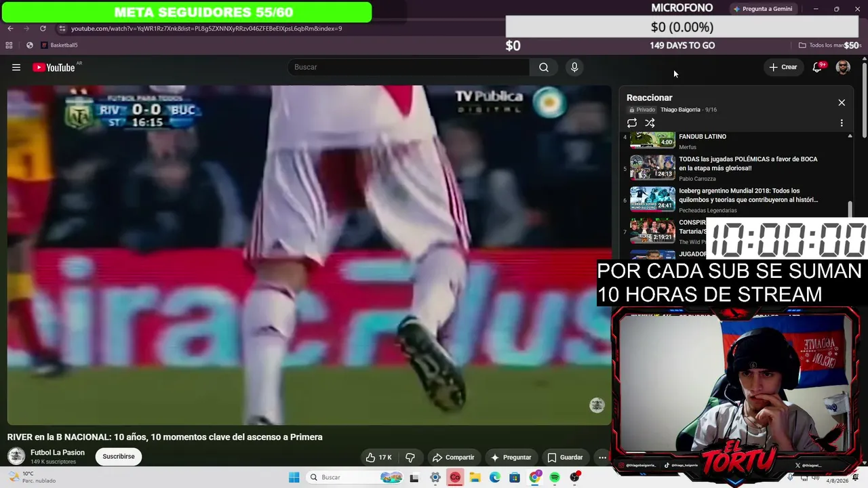
Task: Toggle loop playlist in Reaccionar panel
Action: coord(632,123)
